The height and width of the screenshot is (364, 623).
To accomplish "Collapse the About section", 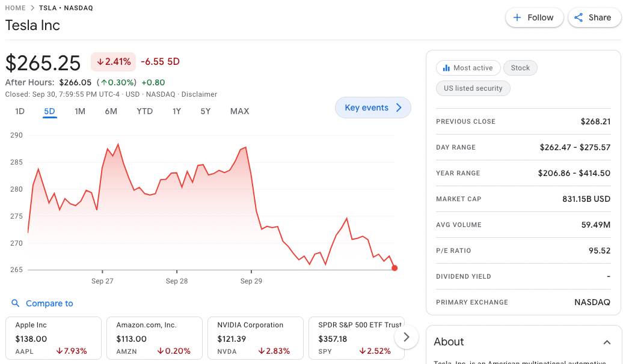I will pos(607,341).
